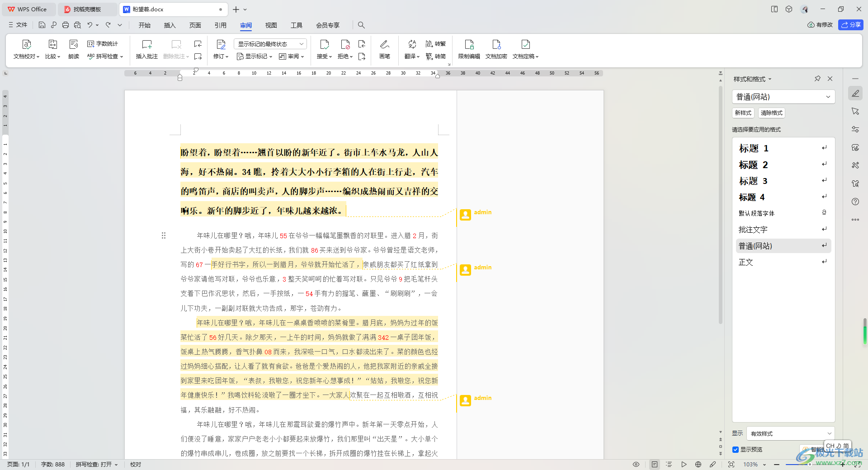Convert text with 转繁 button
The height and width of the screenshot is (470, 868).
[x=436, y=44]
